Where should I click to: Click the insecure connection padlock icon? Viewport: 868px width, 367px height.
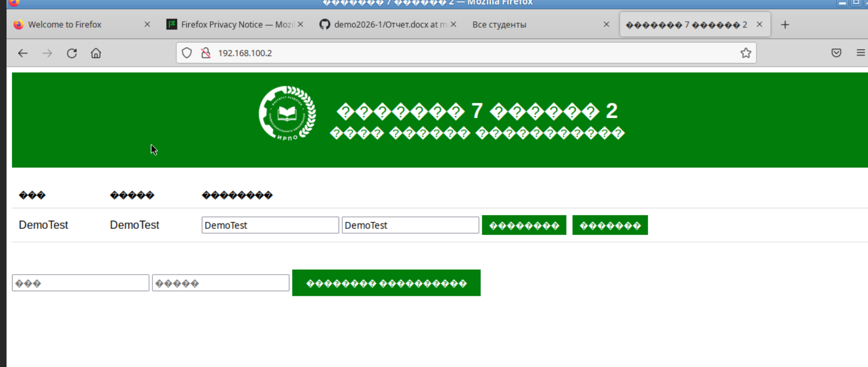pos(206,53)
